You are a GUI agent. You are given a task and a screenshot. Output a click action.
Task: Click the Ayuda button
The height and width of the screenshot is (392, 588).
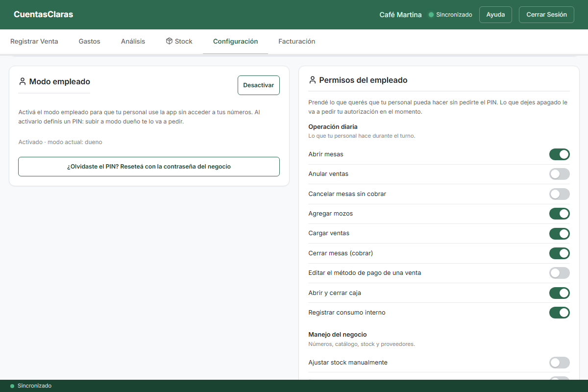coord(495,15)
